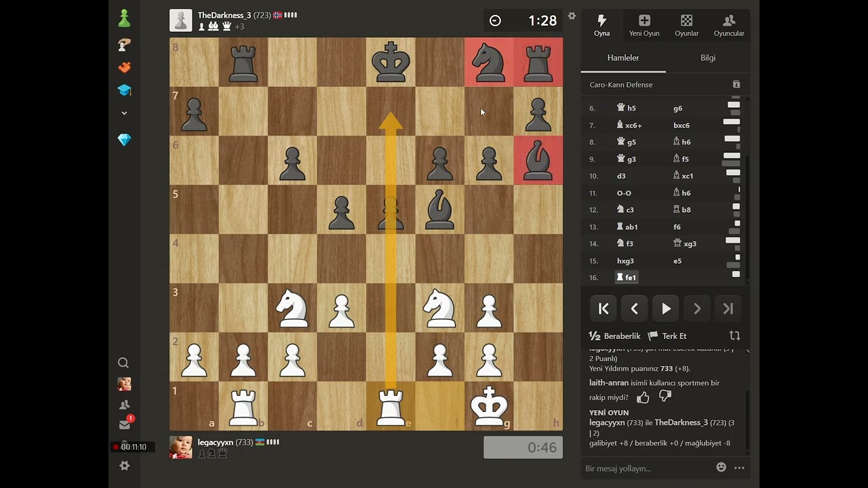Image resolution: width=868 pixels, height=488 pixels.
Task: Focus the Bir mesaj yollayın chat input
Action: click(648, 468)
